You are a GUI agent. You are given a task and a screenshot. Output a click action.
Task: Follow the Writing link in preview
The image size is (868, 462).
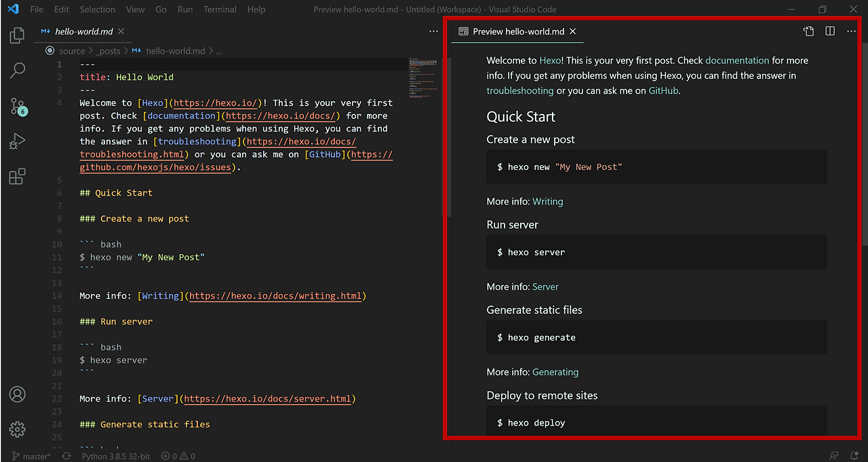click(547, 201)
